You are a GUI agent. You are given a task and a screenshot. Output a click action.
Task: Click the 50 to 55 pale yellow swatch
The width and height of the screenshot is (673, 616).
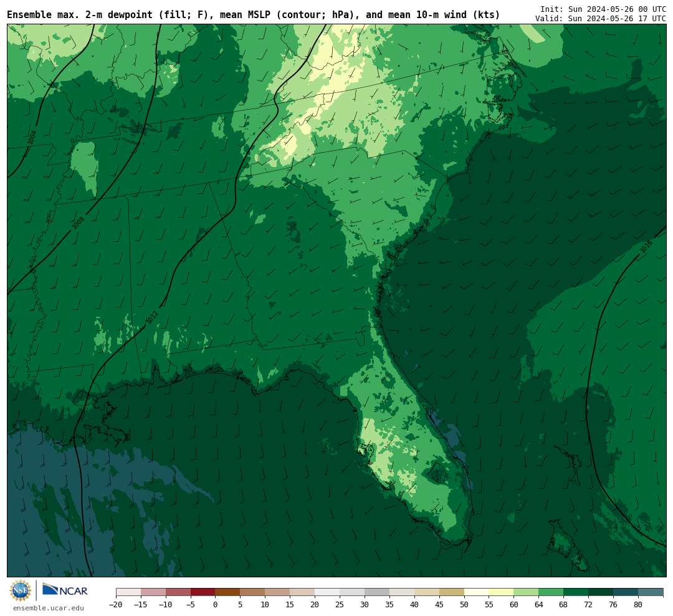coord(477,592)
